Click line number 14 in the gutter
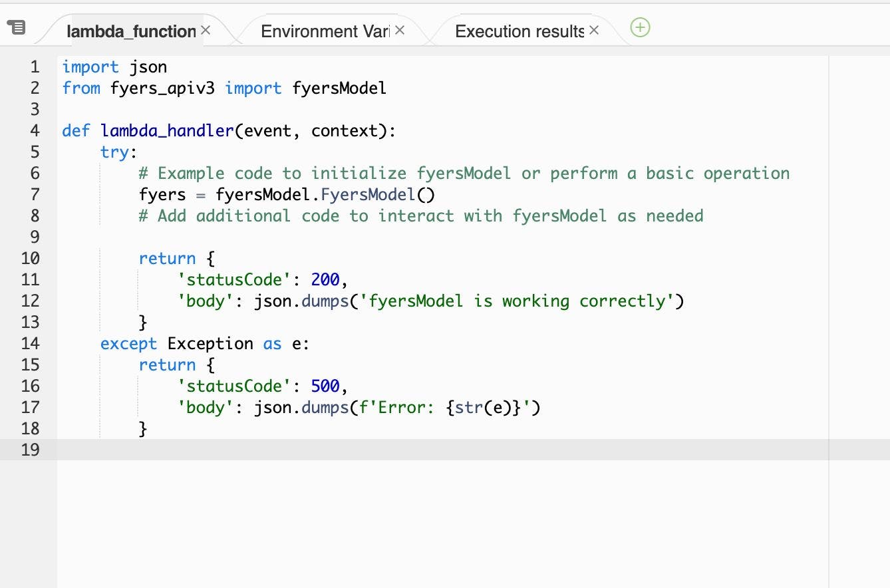The image size is (890, 588). [x=30, y=343]
